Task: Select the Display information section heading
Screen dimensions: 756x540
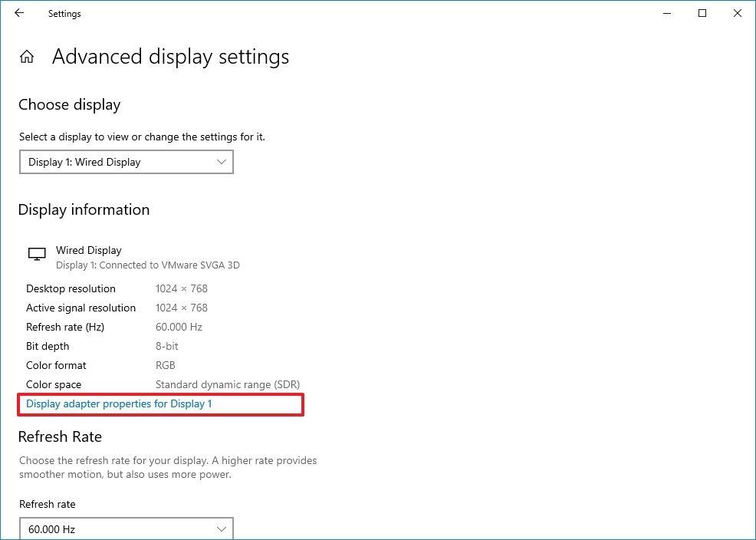Action: [84, 209]
